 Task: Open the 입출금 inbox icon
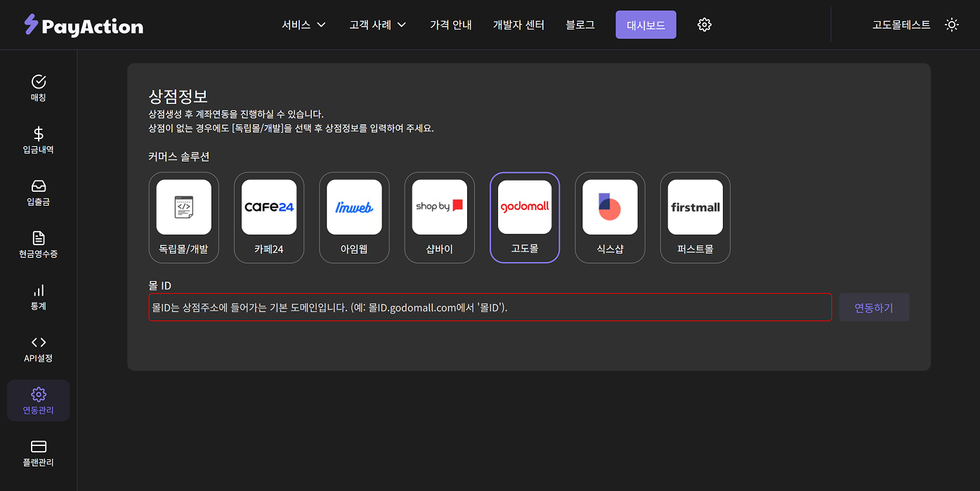39,186
